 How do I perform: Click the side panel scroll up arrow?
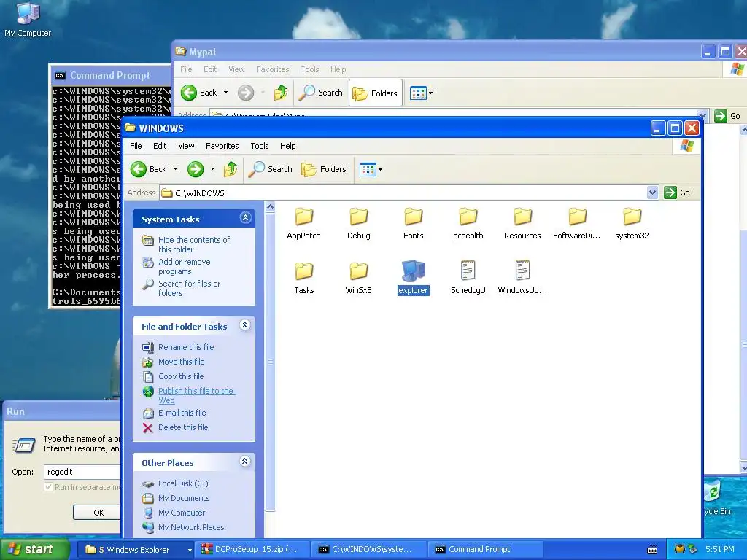tap(270, 206)
